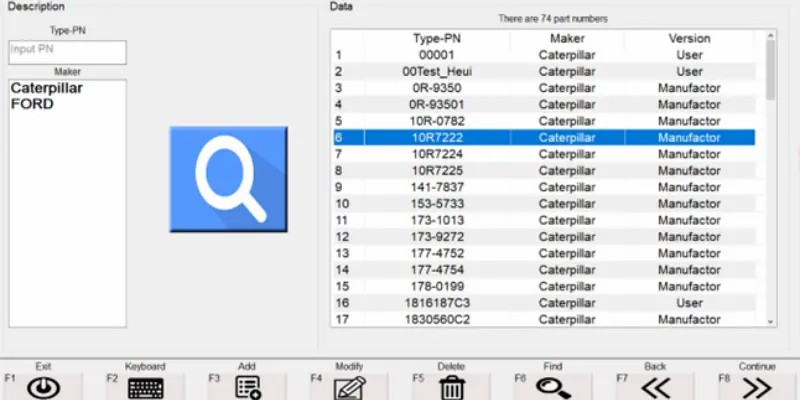Select part number 173-1013
The width and height of the screenshot is (800, 400).
[544, 220]
